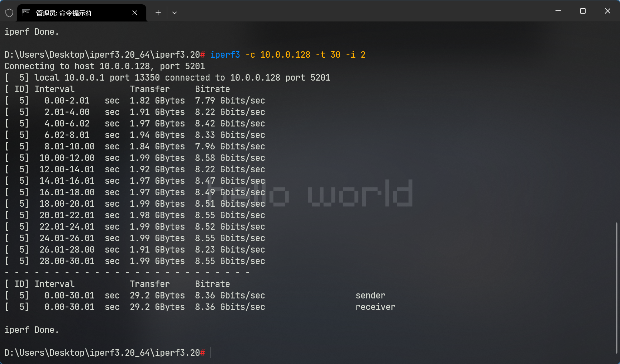Viewport: 620px width, 364px height.
Task: Minimize the terminal window
Action: click(558, 11)
